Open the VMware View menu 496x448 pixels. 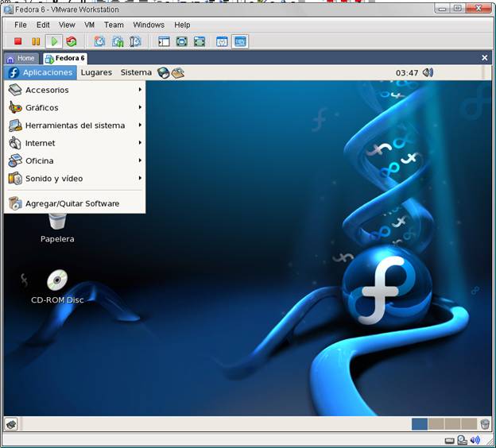pyautogui.click(x=67, y=25)
